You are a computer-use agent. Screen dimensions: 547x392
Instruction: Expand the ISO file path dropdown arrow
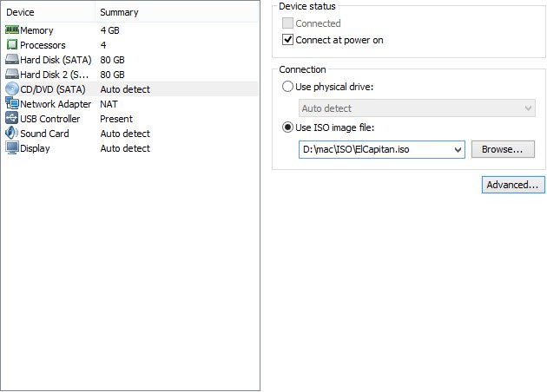458,150
